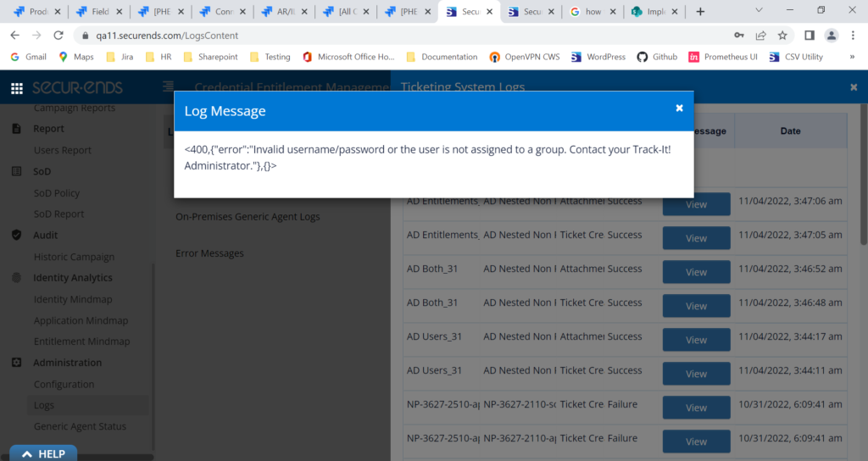Open Testing bookmarks folder

(270, 57)
